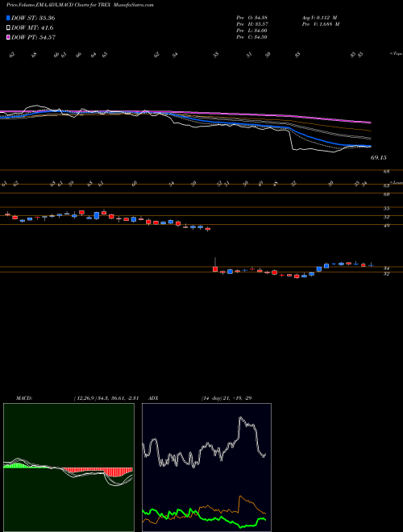Image resolution: width=403 pixels, height=532 pixels.
Task: Select the 'DOW PT: 54.57' legend text
Action: click(33, 37)
